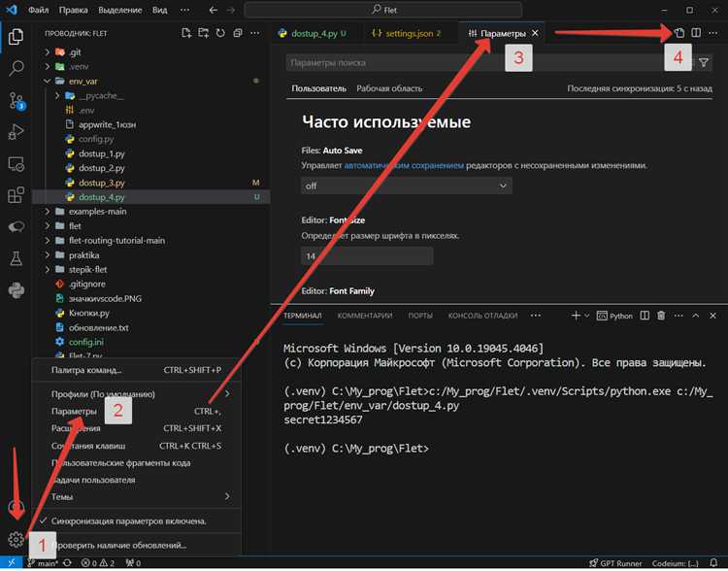The height and width of the screenshot is (571, 728).
Task: Click the main* branch in status bar
Action: pyautogui.click(x=43, y=563)
